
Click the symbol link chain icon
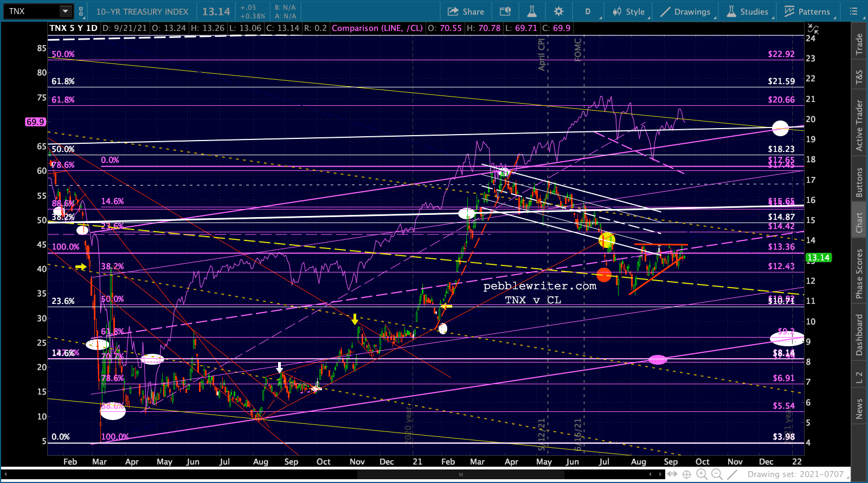[81, 11]
